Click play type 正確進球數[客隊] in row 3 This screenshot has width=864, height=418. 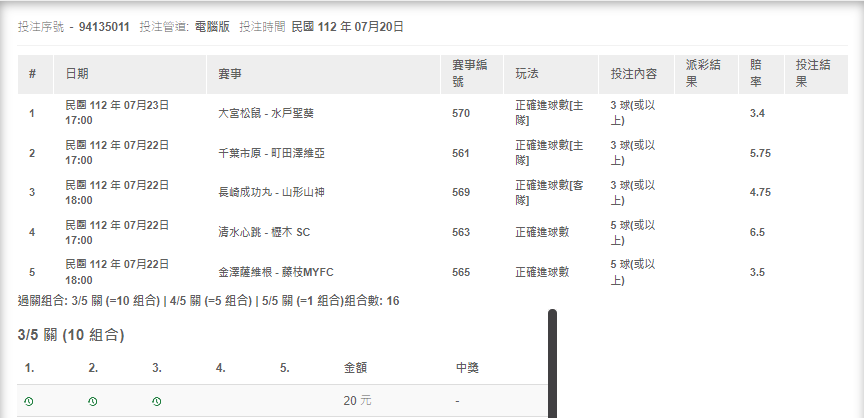point(549,192)
